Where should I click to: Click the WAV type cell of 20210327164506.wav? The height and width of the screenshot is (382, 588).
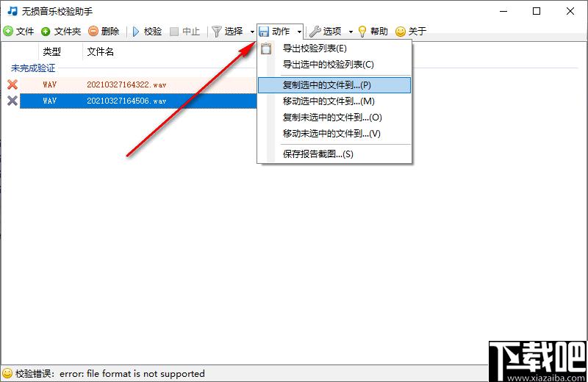(x=49, y=101)
